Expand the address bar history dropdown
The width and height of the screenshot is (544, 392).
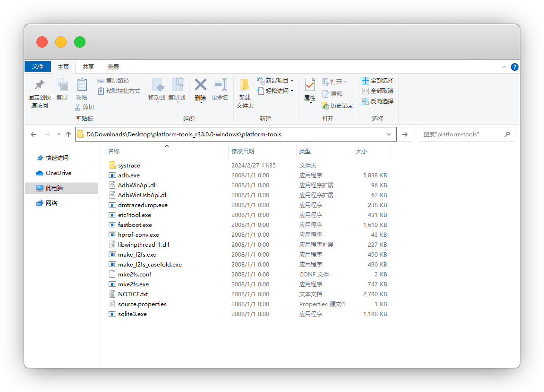(x=389, y=134)
